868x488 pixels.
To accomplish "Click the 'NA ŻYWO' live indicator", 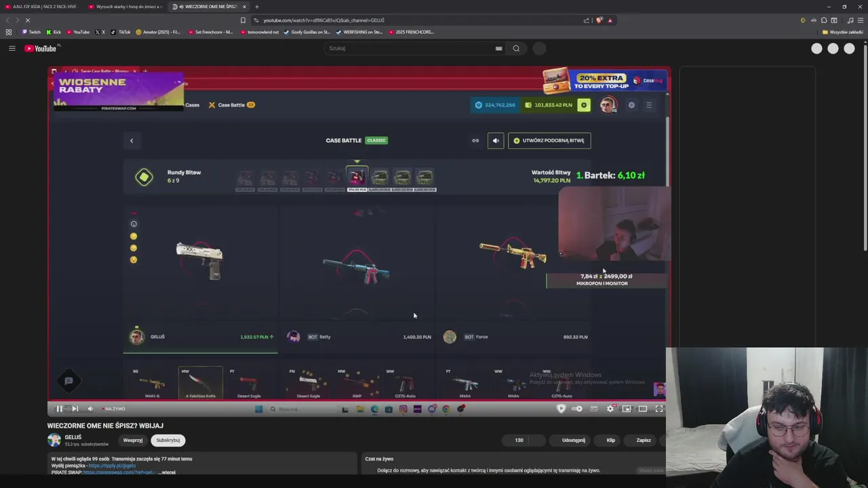I will tap(113, 409).
